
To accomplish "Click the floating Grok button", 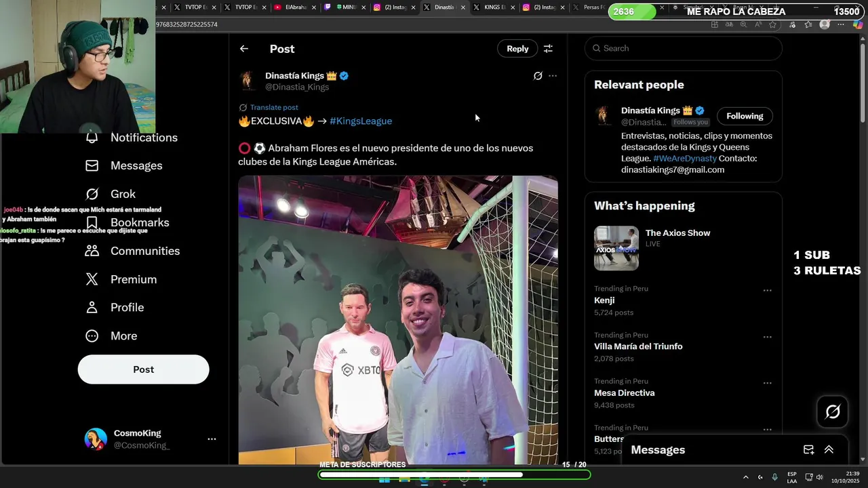I will coord(833,411).
